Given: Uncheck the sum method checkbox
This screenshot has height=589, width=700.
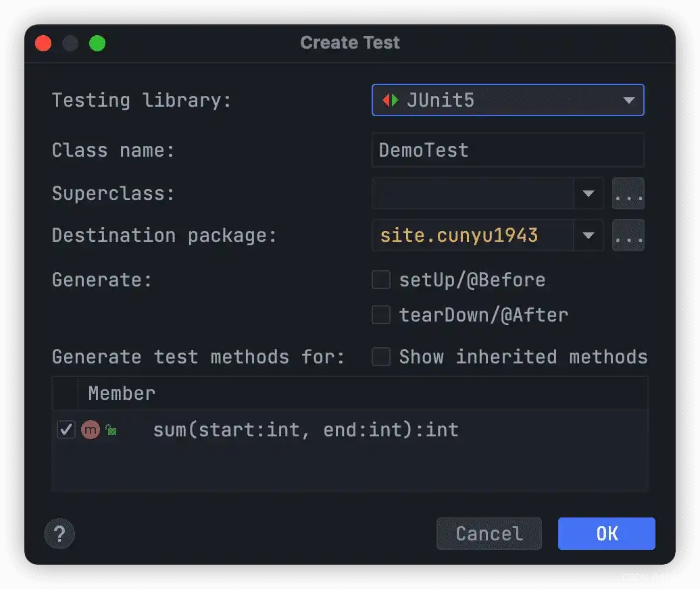Looking at the screenshot, I should coord(66,430).
